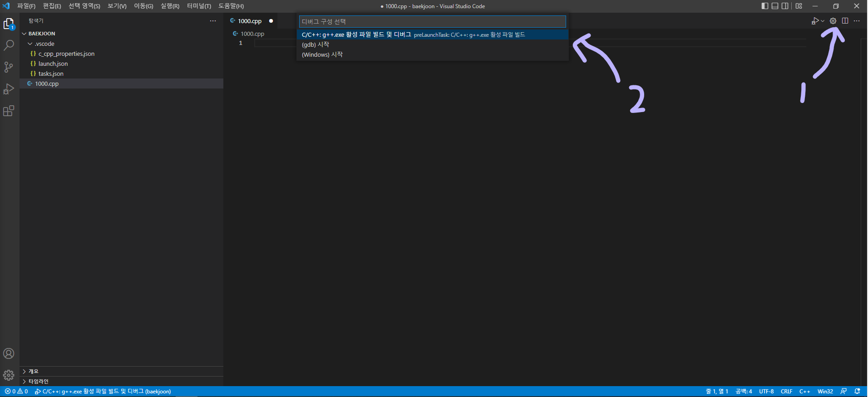Viewport: 868px width, 397px height.
Task: Open the Accounts menu icon
Action: pyautogui.click(x=9, y=353)
